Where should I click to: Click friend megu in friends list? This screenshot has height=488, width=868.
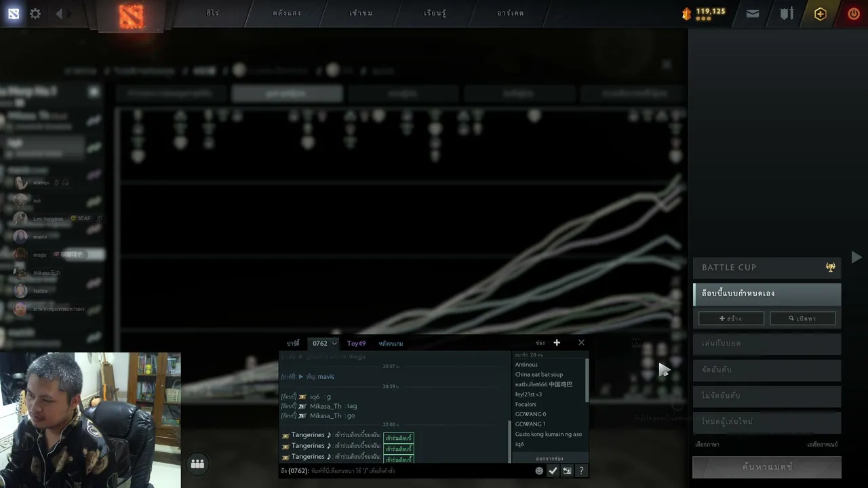(x=40, y=255)
